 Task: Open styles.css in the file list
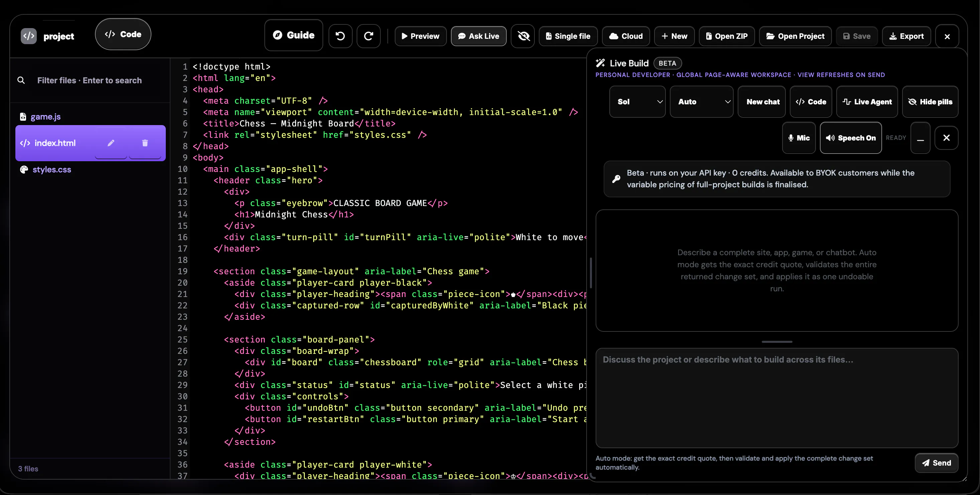click(x=52, y=170)
